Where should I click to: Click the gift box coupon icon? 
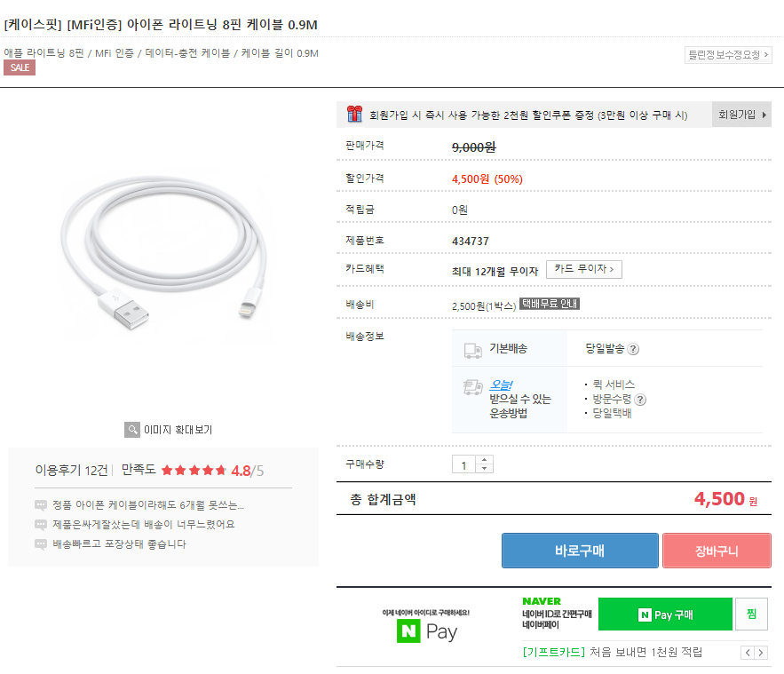click(354, 114)
